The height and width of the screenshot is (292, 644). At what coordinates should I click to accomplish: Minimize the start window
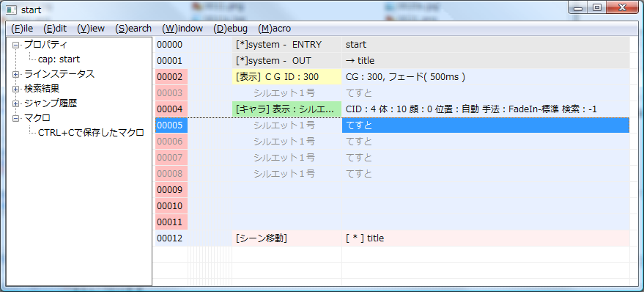pos(578,7)
